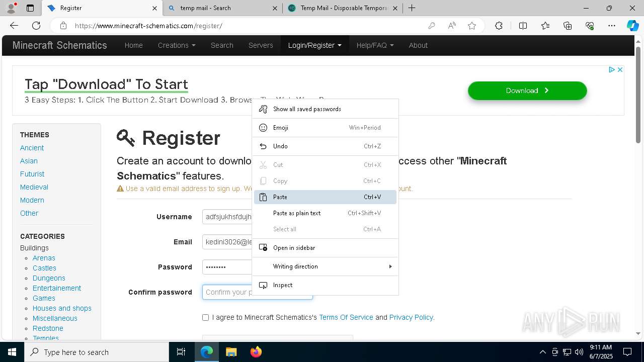Image resolution: width=644 pixels, height=362 pixels.
Task: Focus the browser address bar
Action: 247,26
